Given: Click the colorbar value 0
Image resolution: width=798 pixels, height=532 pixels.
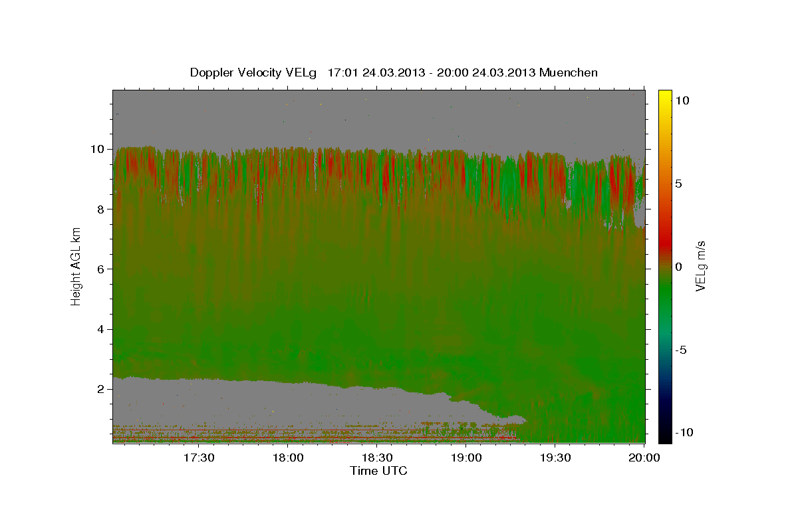Looking at the screenshot, I should [680, 266].
